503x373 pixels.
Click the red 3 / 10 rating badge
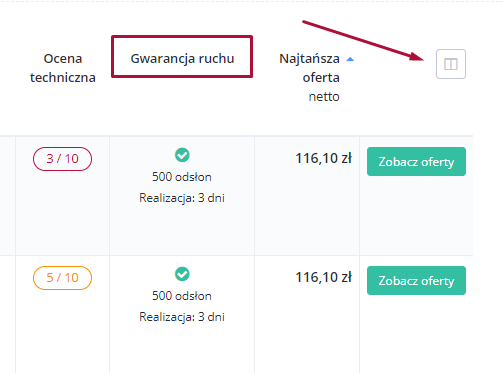coord(62,159)
